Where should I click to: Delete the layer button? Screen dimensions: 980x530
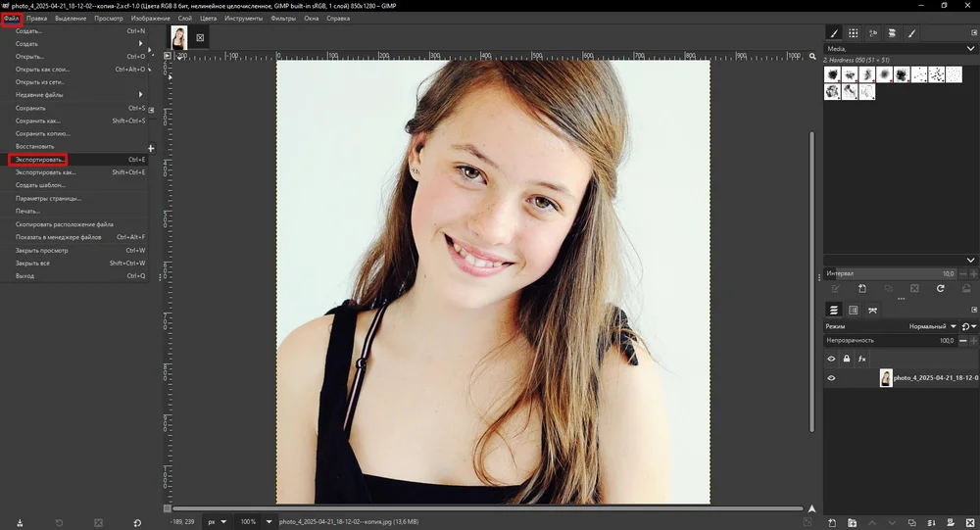pos(970,522)
